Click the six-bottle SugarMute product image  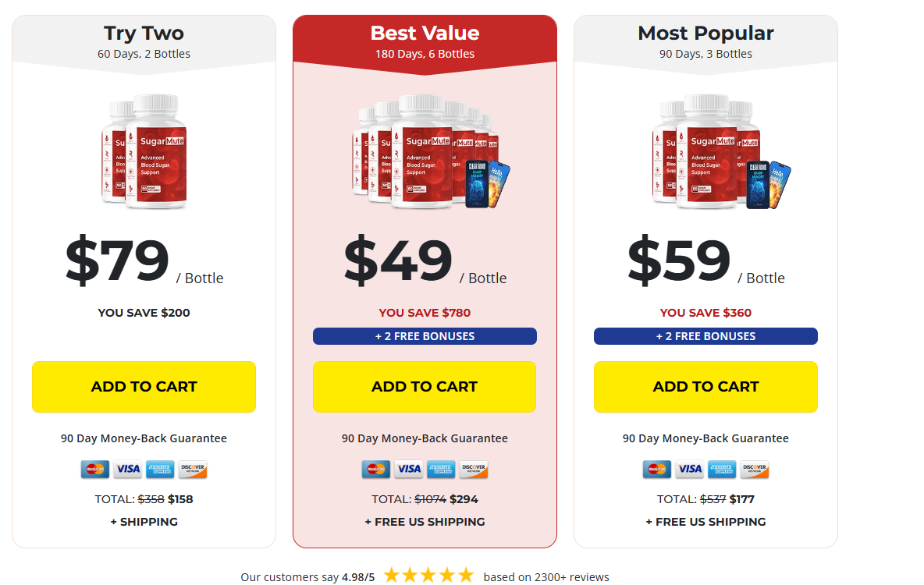point(425,151)
